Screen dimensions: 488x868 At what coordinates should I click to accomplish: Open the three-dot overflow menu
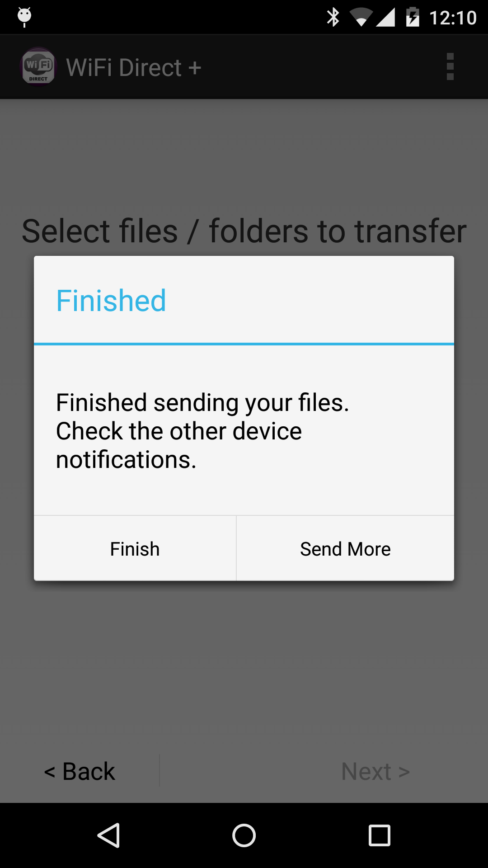(x=450, y=67)
